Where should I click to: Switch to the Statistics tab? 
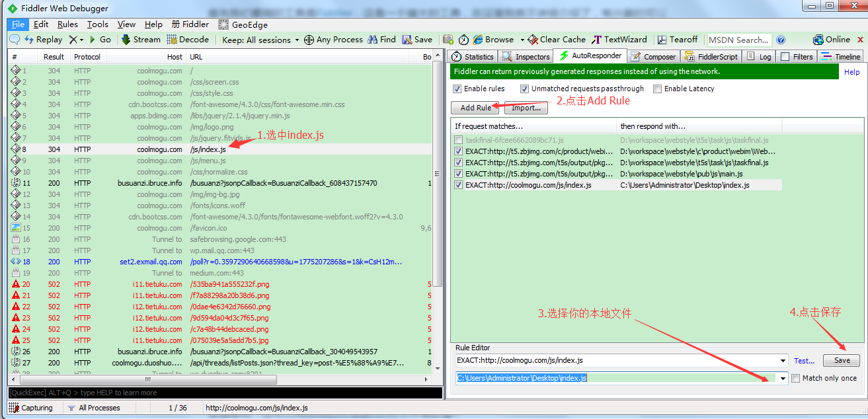tap(473, 57)
